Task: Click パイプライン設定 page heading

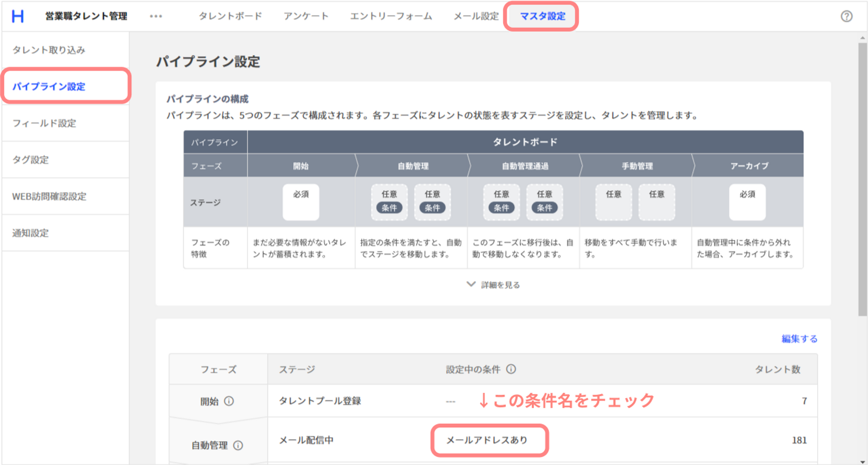Action: click(208, 62)
